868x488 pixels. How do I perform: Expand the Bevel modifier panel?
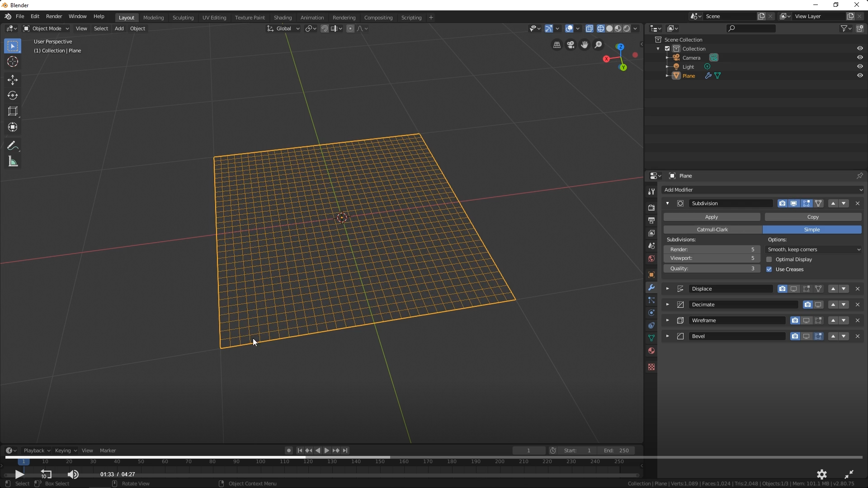(x=667, y=336)
